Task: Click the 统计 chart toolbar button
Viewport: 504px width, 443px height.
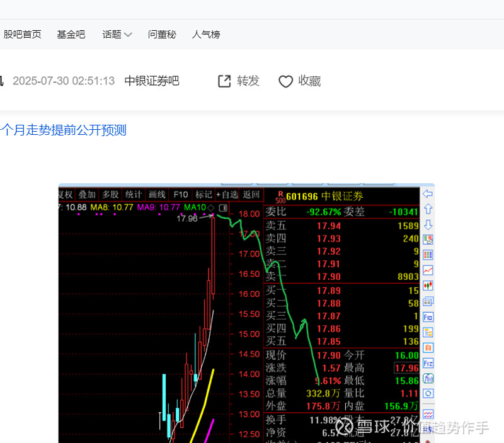Action: [x=134, y=195]
